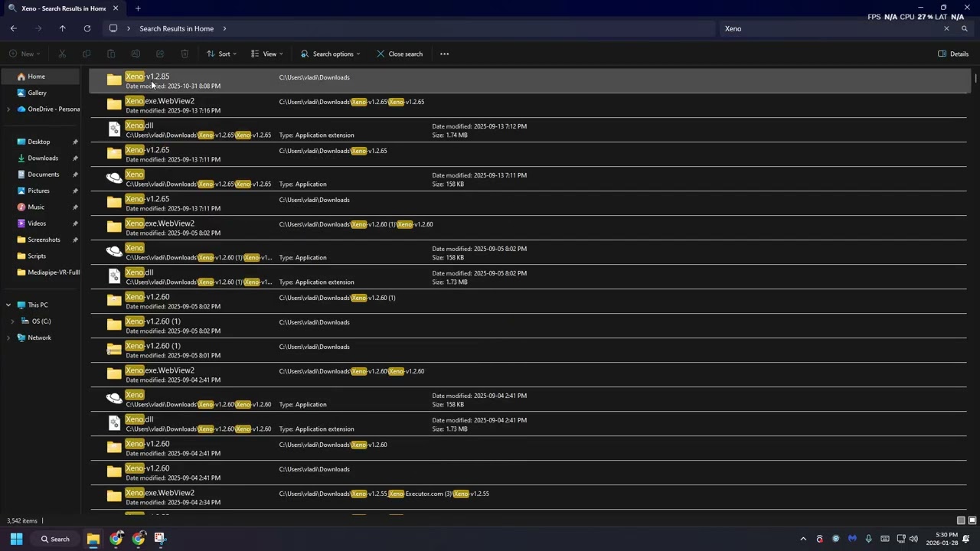Click the Xeno search input field
980x551 pixels.
tap(831, 28)
